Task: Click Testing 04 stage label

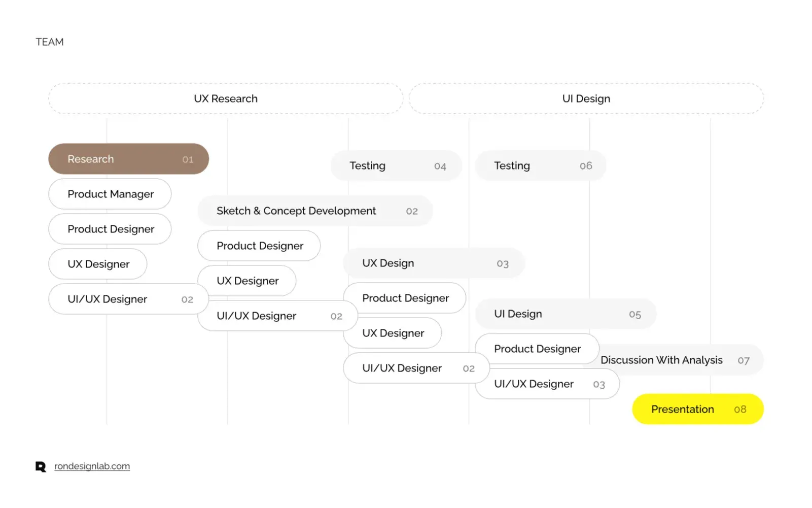Action: [396, 165]
